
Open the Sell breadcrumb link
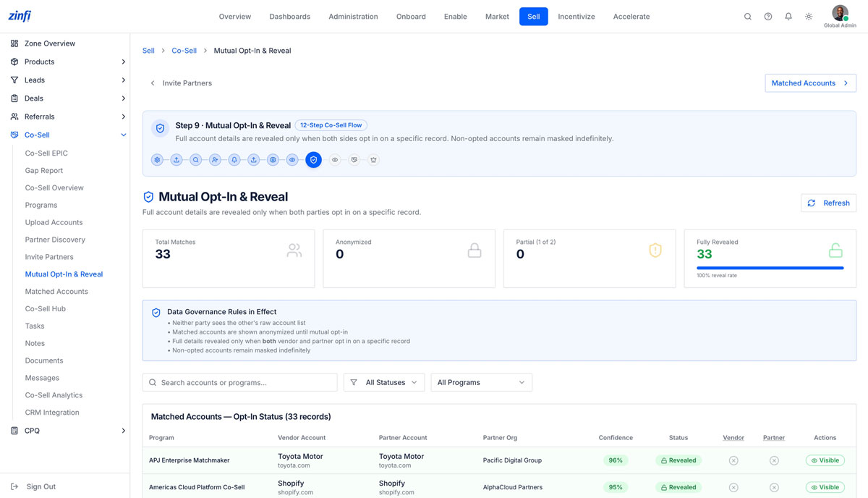click(x=148, y=51)
